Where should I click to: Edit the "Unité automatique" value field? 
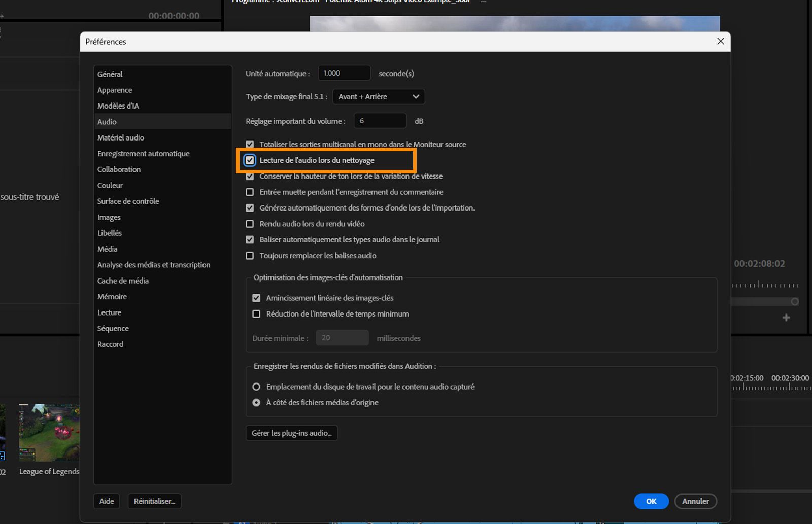tap(344, 73)
